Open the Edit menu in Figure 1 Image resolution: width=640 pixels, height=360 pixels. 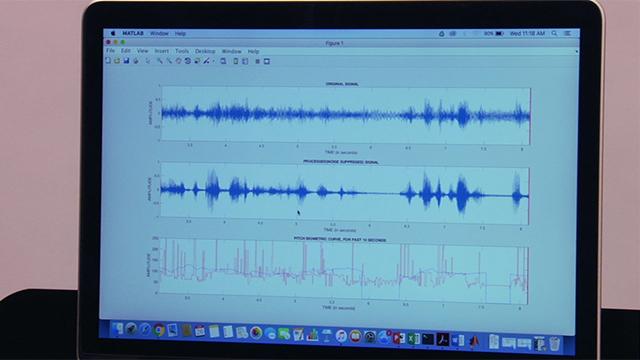coord(125,51)
